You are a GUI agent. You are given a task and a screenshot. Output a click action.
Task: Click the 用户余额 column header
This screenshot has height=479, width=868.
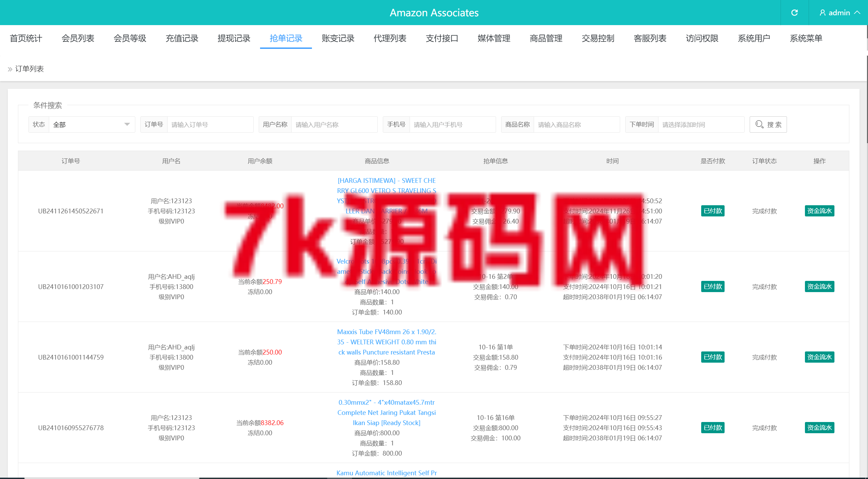(260, 161)
